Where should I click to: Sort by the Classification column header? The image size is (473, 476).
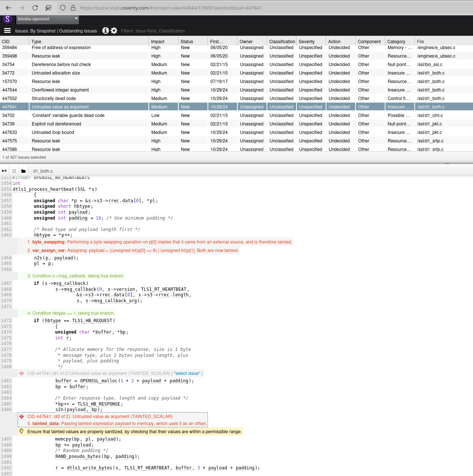(282, 42)
